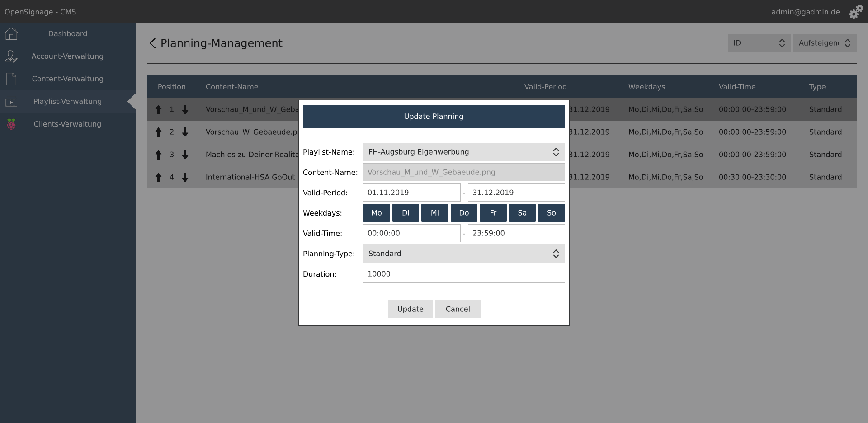Select the Account-Verwaltung user icon
The height and width of the screenshot is (423, 868).
11,56
